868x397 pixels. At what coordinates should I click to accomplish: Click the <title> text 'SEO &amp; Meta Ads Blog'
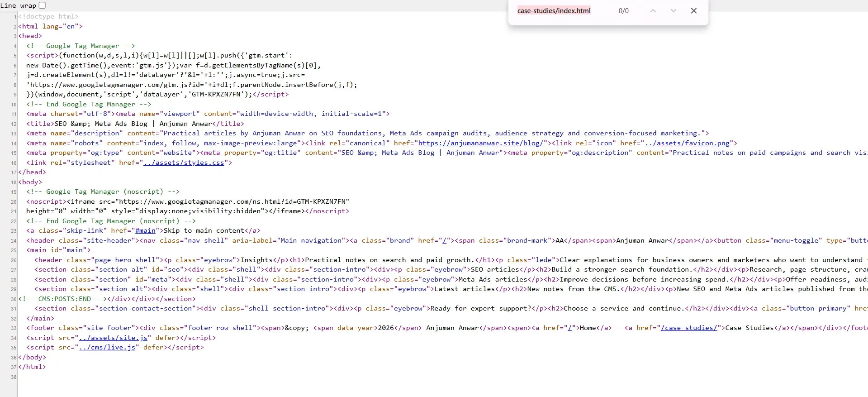pyautogui.click(x=101, y=124)
